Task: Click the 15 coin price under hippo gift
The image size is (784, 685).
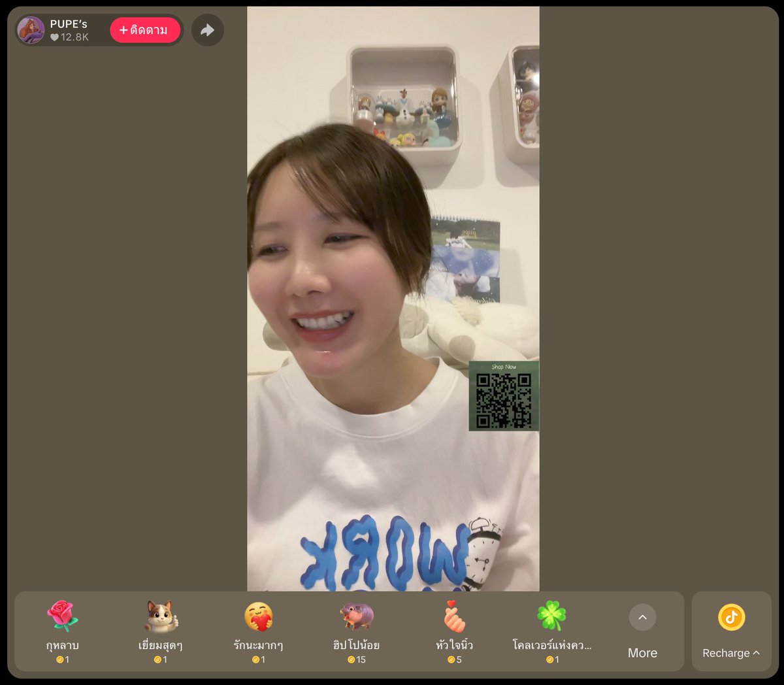Action: (x=357, y=660)
